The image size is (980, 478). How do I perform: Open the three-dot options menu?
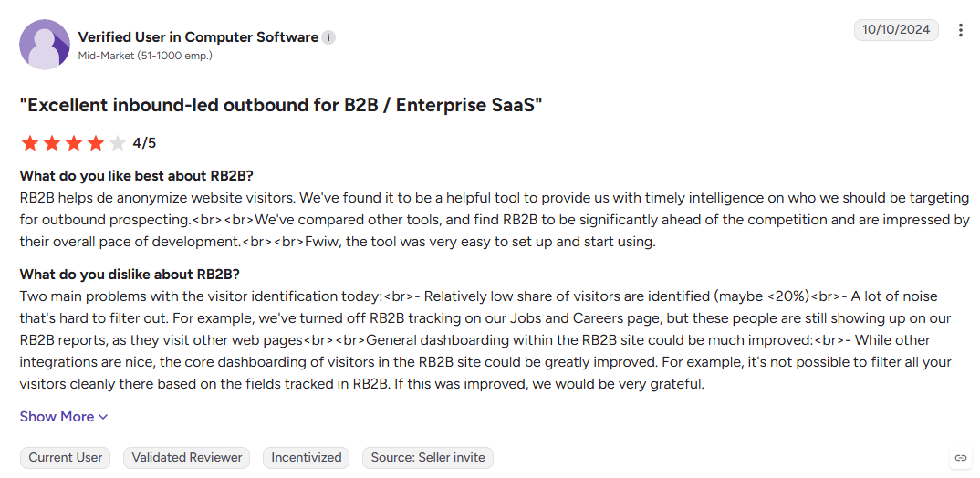click(x=961, y=30)
